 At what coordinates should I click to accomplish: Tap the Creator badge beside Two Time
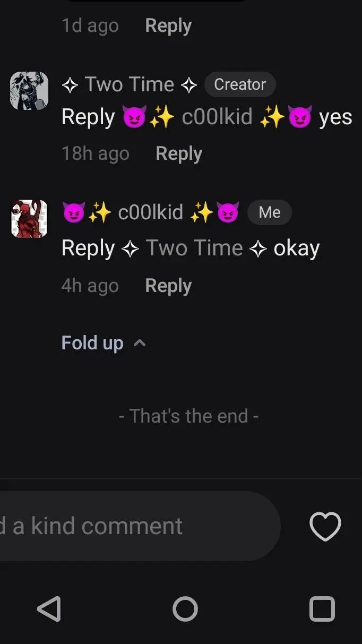[240, 84]
